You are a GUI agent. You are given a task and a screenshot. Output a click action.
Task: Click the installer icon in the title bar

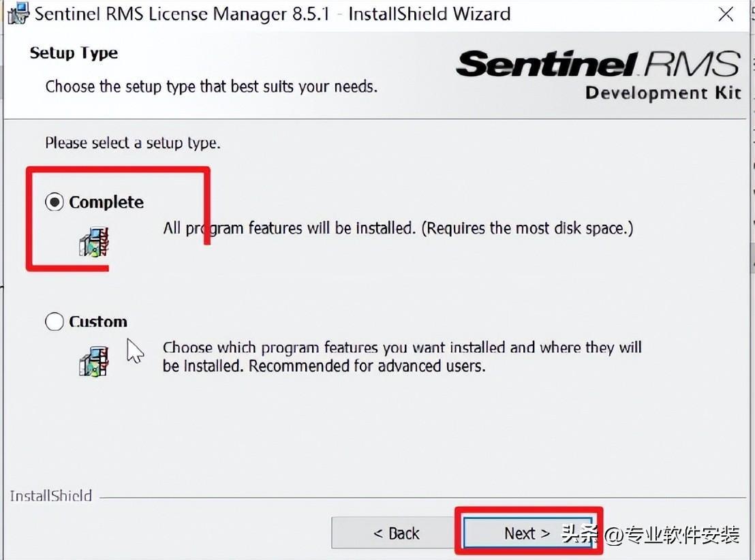(x=18, y=14)
